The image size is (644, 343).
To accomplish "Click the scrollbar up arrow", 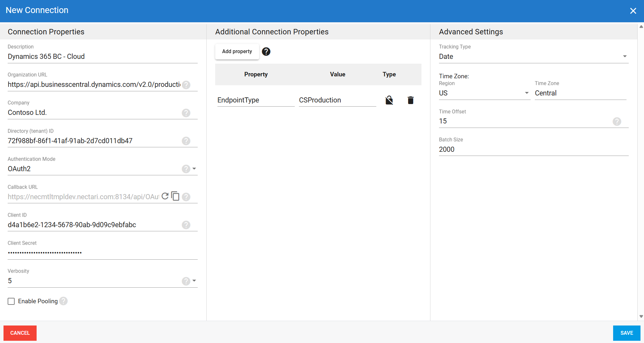I will (x=641, y=27).
